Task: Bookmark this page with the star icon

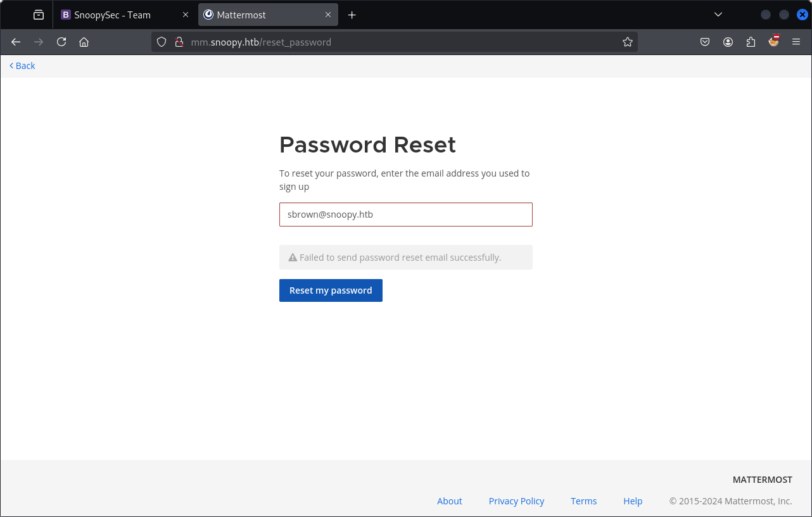Action: pos(627,42)
